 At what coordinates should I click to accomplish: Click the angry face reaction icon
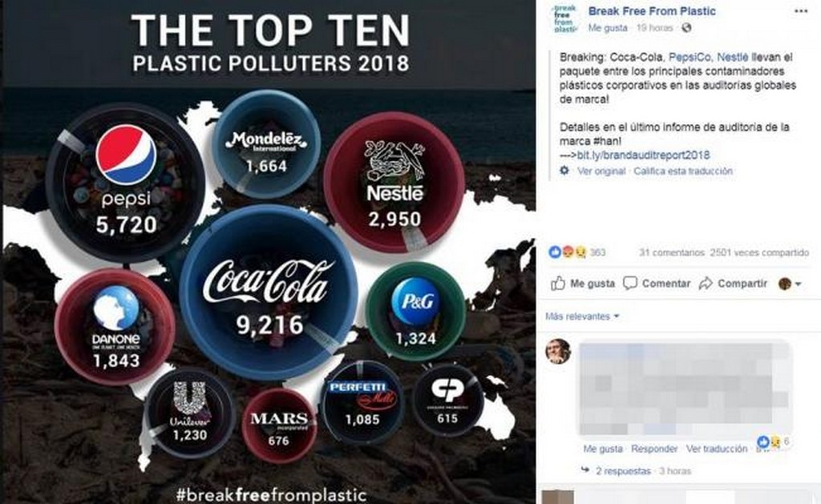(568, 251)
